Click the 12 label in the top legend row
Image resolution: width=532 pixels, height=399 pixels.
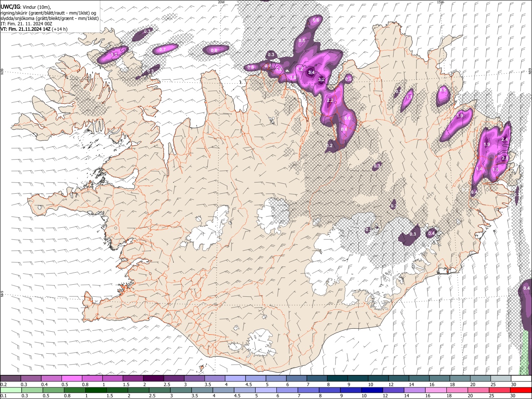pyautogui.click(x=391, y=384)
